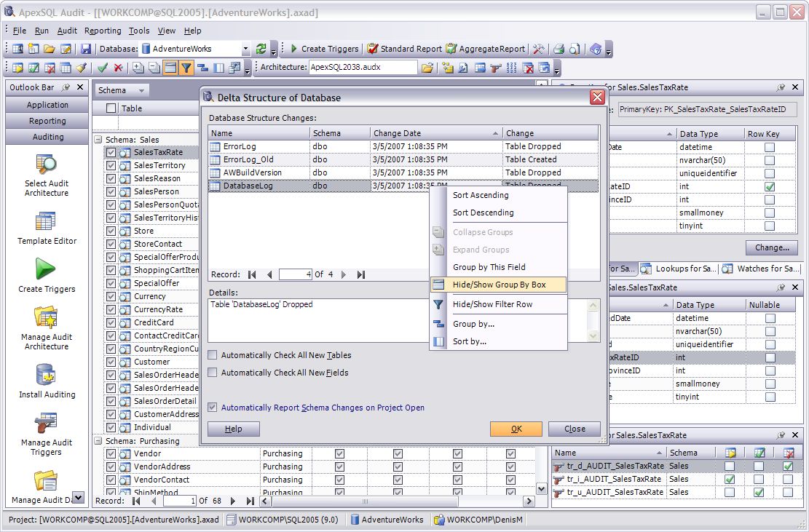Collapse the Schema: Sales group header
This screenshot has height=532, width=809.
98,139
